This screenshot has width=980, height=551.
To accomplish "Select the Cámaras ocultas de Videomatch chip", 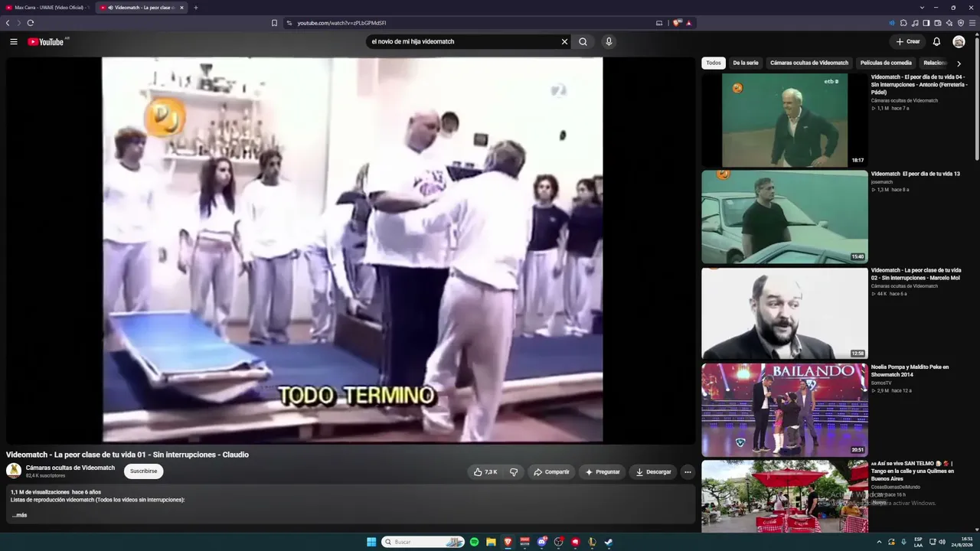I will pos(809,63).
